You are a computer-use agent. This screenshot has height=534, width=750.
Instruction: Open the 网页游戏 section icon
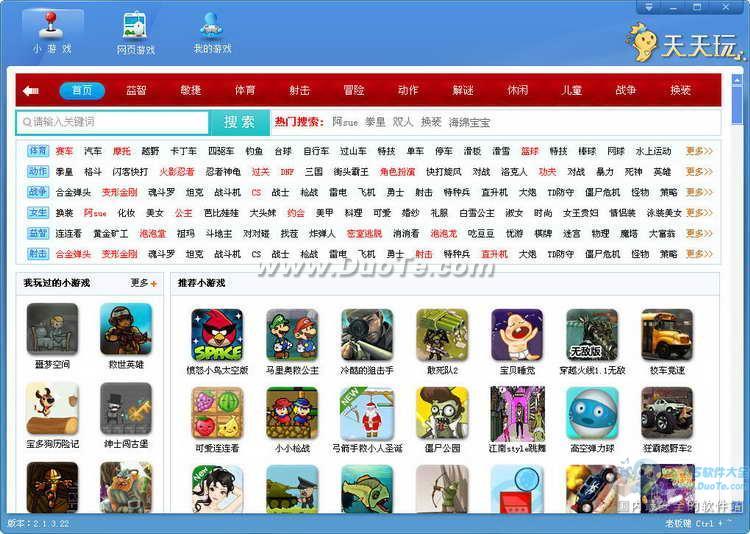135,32
